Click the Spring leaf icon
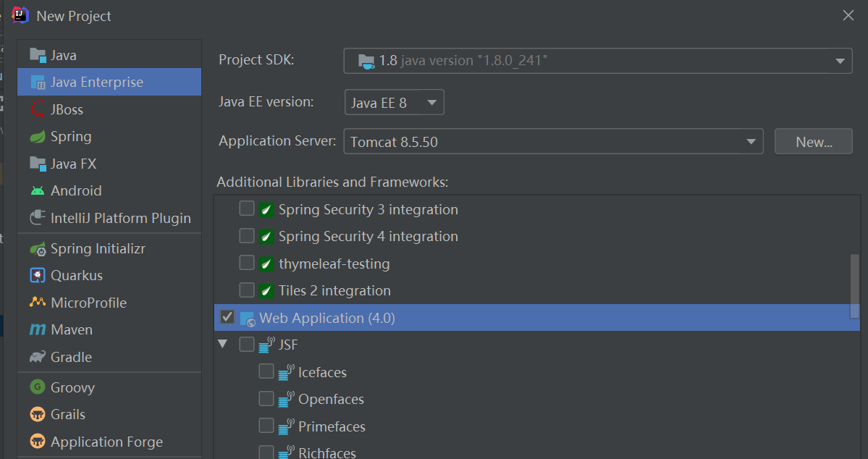This screenshot has width=868, height=459. pyautogui.click(x=38, y=136)
